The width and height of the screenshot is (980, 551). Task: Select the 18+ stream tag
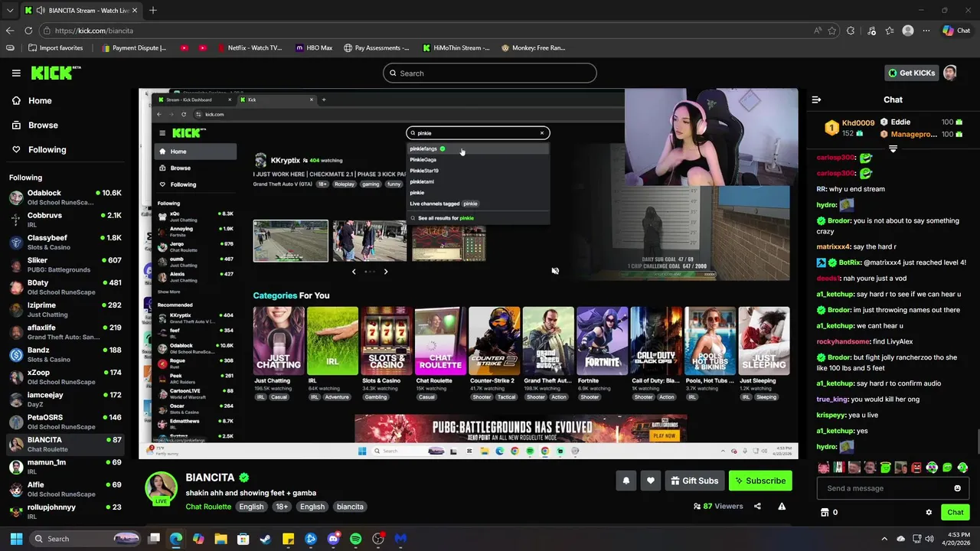[282, 507]
